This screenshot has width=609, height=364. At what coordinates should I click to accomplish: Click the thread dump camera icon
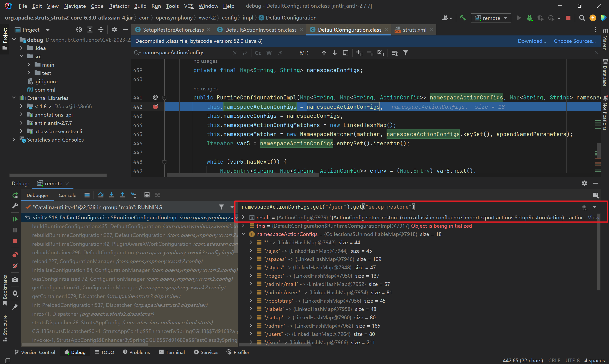click(15, 280)
